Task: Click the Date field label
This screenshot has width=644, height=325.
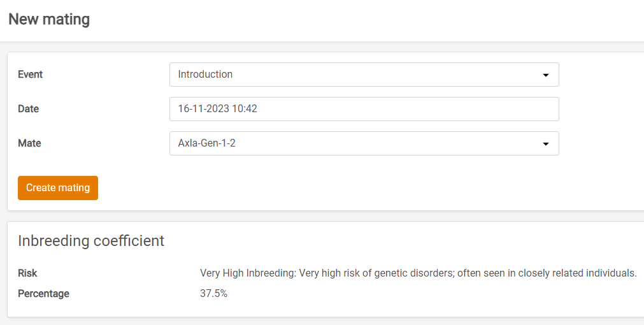Action: pyautogui.click(x=28, y=109)
